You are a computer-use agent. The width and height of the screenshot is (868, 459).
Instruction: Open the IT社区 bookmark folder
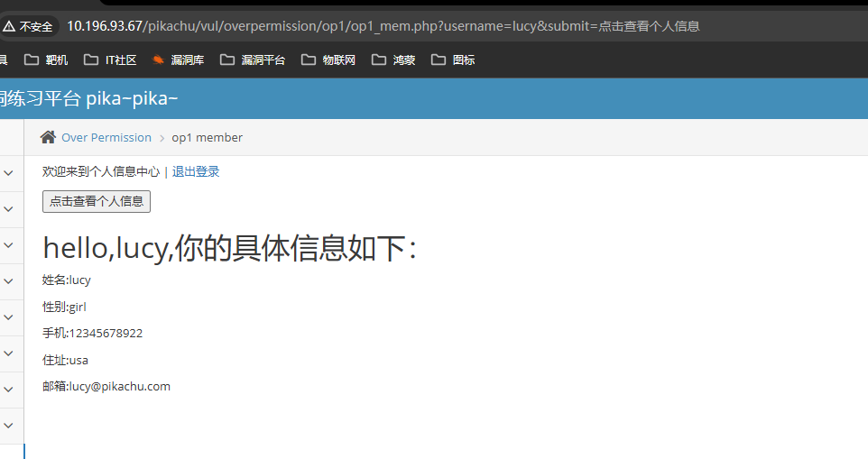[110, 60]
